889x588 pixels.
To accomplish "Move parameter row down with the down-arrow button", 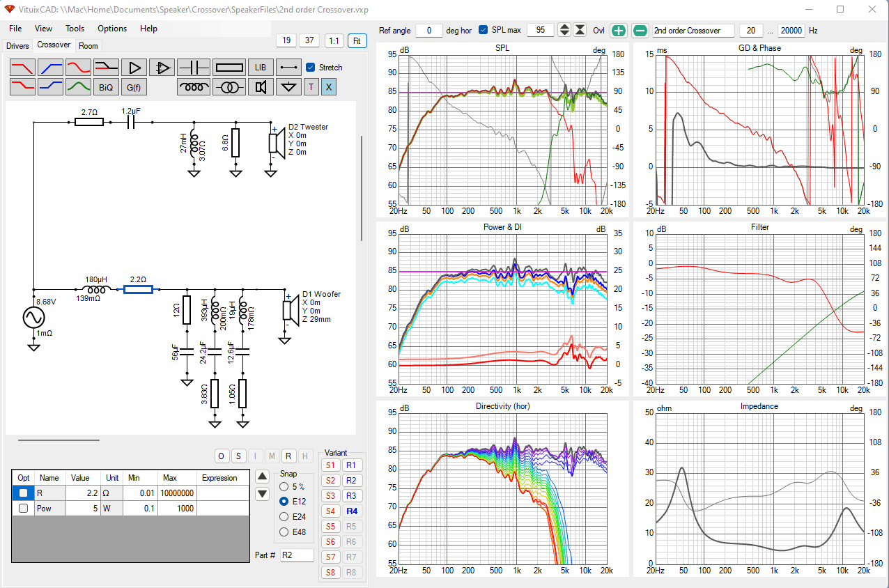I will (262, 494).
